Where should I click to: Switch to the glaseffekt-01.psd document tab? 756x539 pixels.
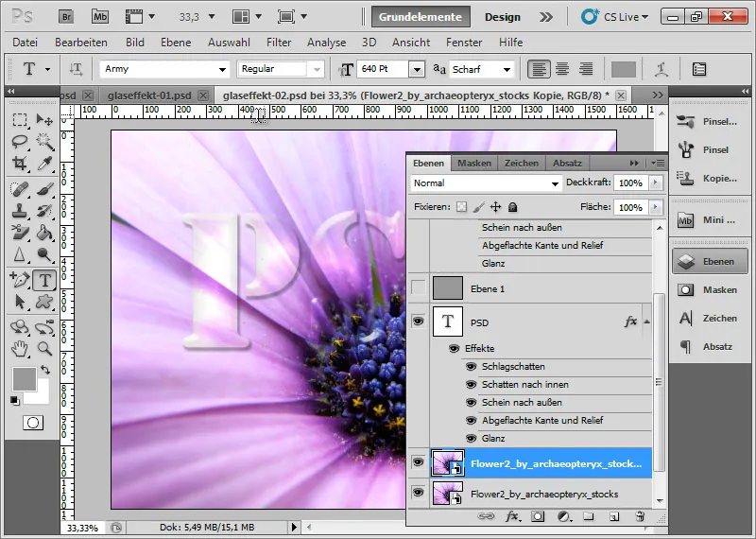(149, 96)
